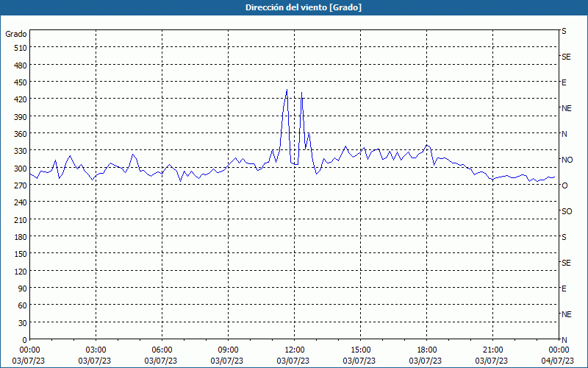Click the 'Grado' axis unit label
Screen dimensions: 588x368
(16, 34)
